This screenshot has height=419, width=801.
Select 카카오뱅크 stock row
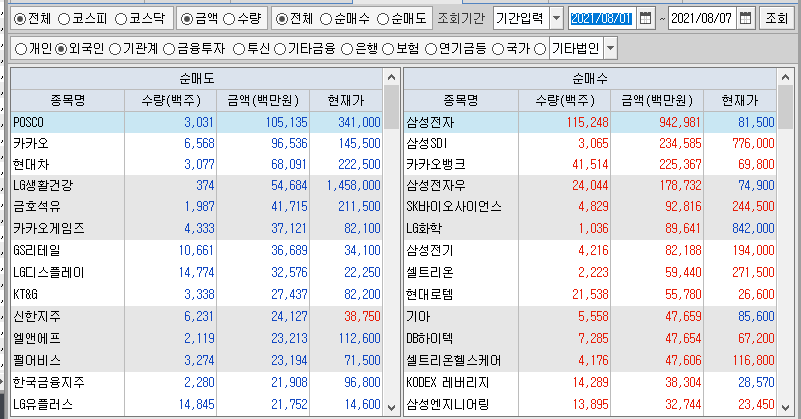[x=591, y=165]
